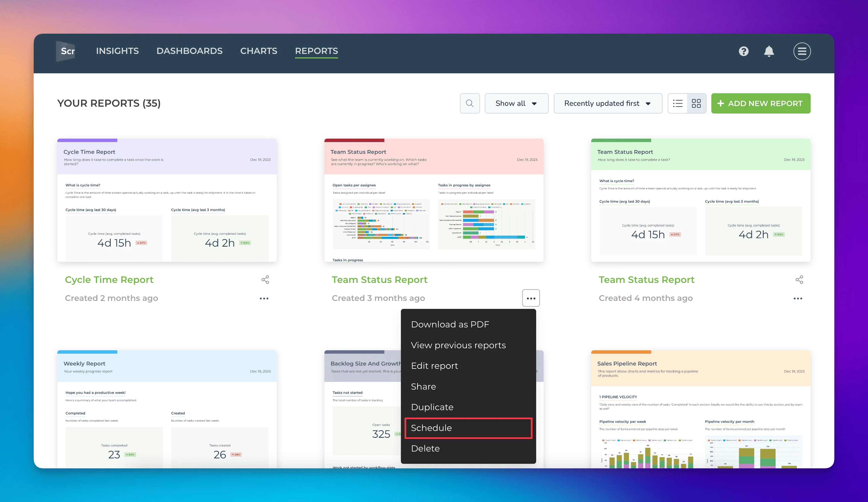
Task: Open the Cycle Time Report preview thumbnail
Action: 167,200
